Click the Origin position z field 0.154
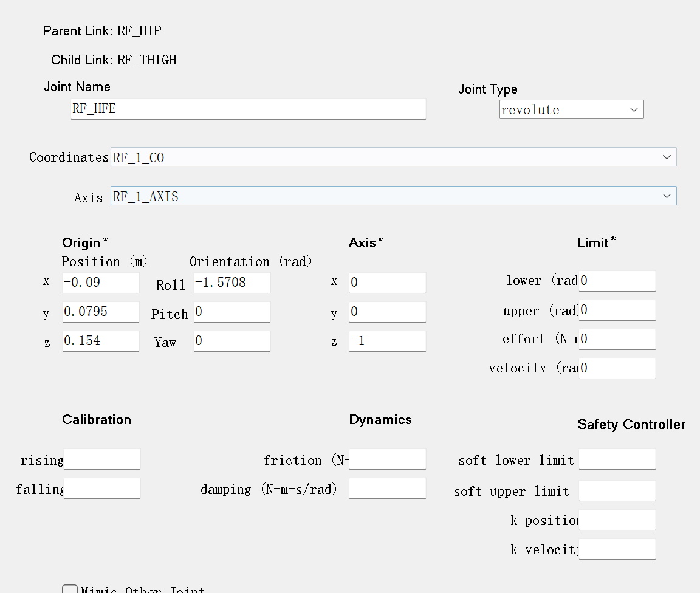This screenshot has width=700, height=593. [100, 341]
